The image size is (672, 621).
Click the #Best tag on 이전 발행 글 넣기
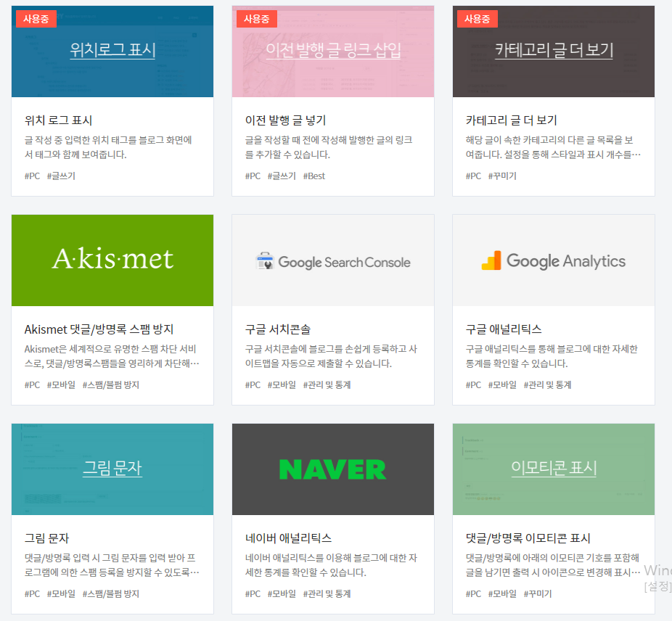pyautogui.click(x=314, y=176)
